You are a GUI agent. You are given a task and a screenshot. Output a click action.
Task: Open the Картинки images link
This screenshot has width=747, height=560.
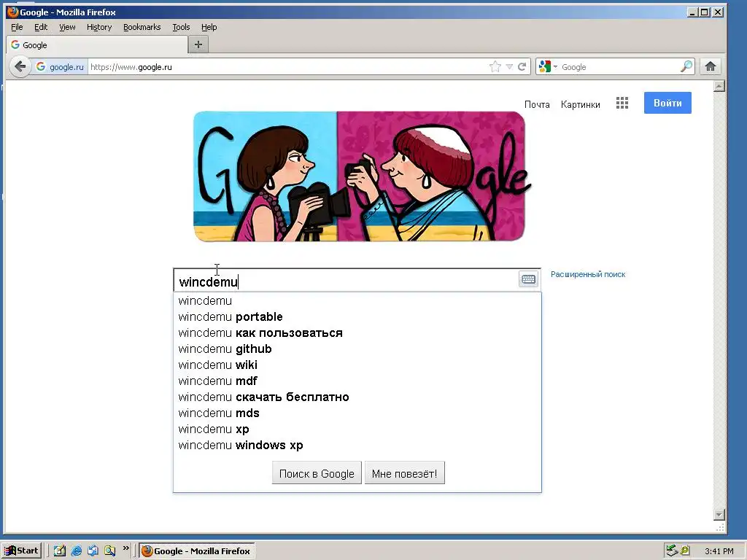(x=580, y=104)
